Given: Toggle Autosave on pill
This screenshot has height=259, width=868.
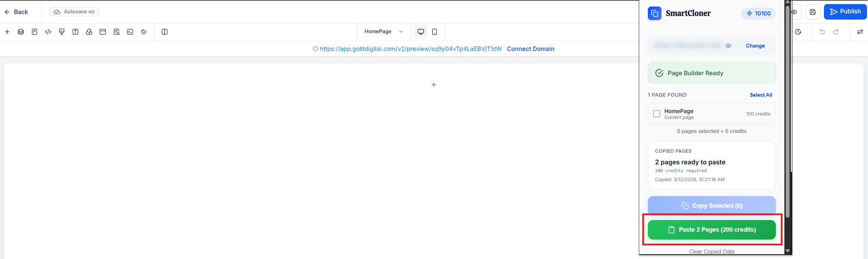Looking at the screenshot, I should [x=74, y=12].
